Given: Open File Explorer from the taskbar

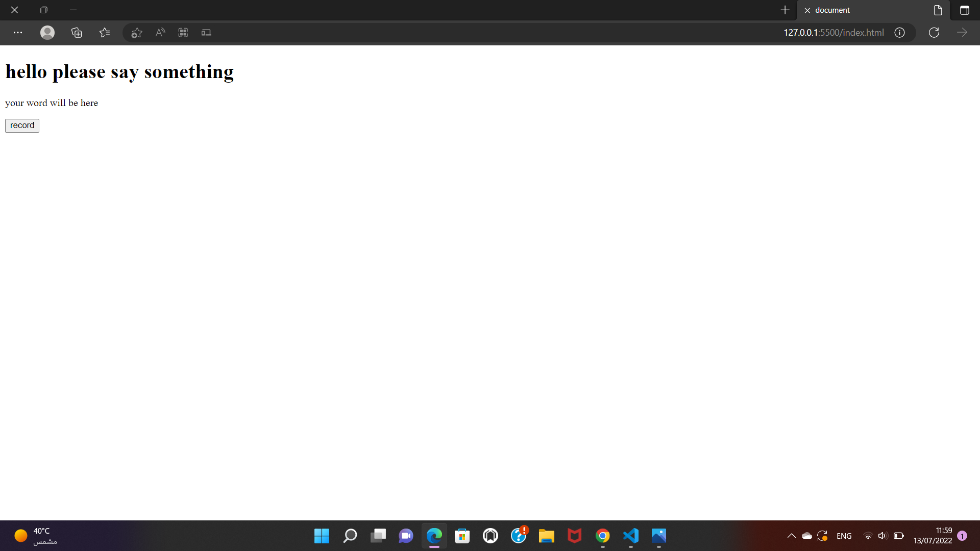Looking at the screenshot, I should (x=546, y=536).
